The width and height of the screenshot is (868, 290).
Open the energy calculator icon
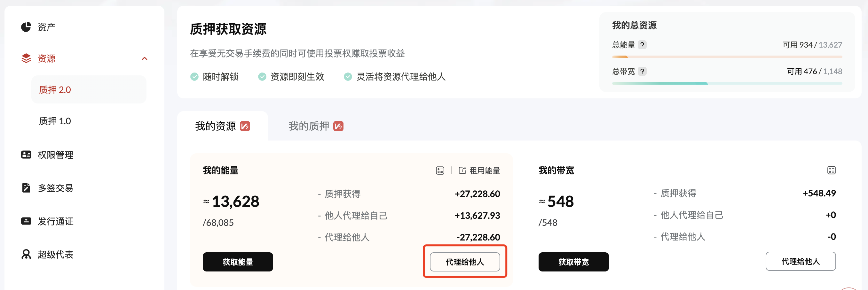pyautogui.click(x=440, y=171)
